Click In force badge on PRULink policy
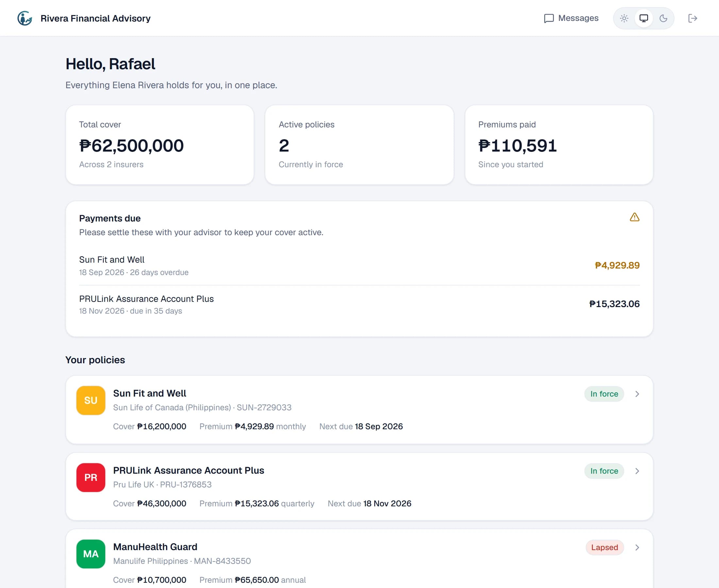Viewport: 719px width, 588px height. pyautogui.click(x=604, y=471)
